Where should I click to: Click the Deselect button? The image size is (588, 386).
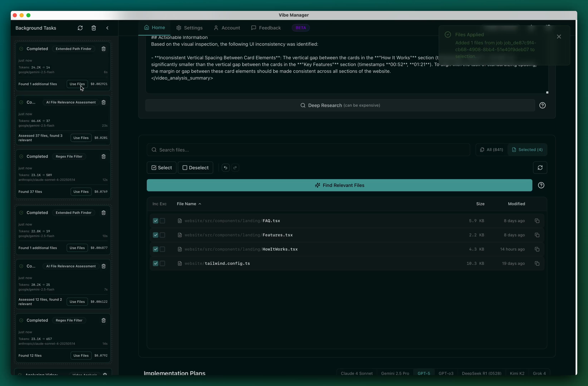pyautogui.click(x=195, y=168)
